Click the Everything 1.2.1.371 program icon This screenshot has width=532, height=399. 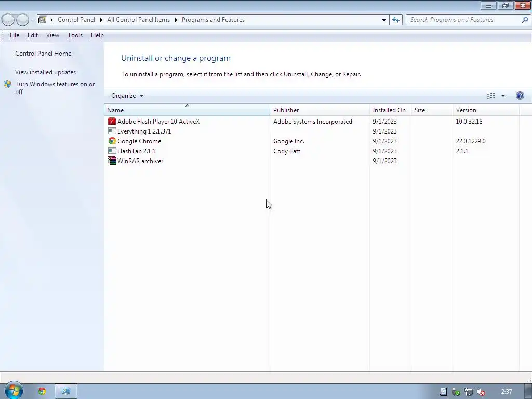pyautogui.click(x=112, y=131)
